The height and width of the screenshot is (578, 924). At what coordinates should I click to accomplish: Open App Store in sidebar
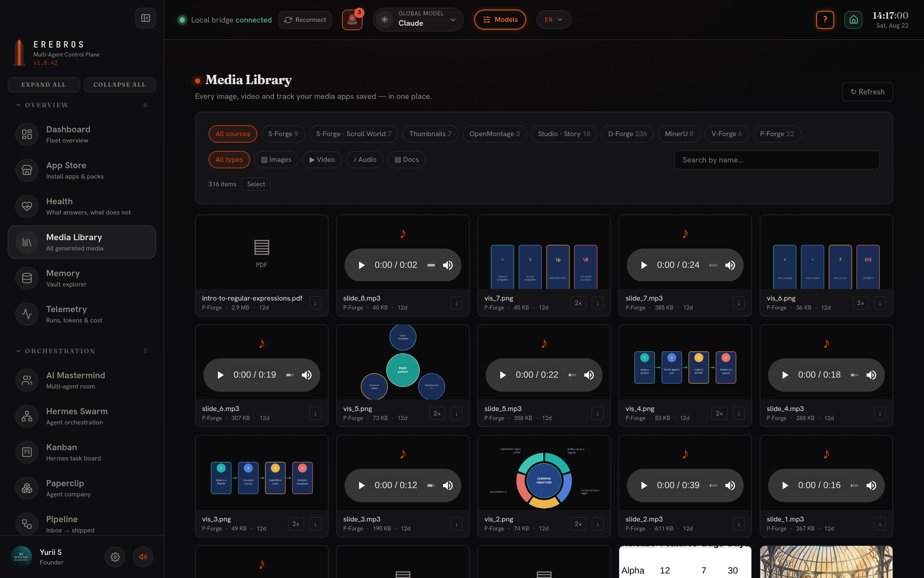[x=82, y=170]
